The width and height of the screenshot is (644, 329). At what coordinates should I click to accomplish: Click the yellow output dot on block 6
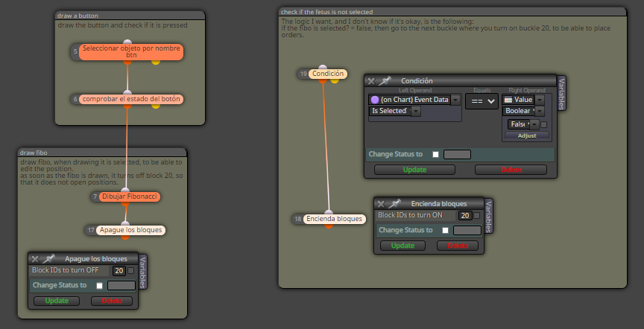(155, 106)
